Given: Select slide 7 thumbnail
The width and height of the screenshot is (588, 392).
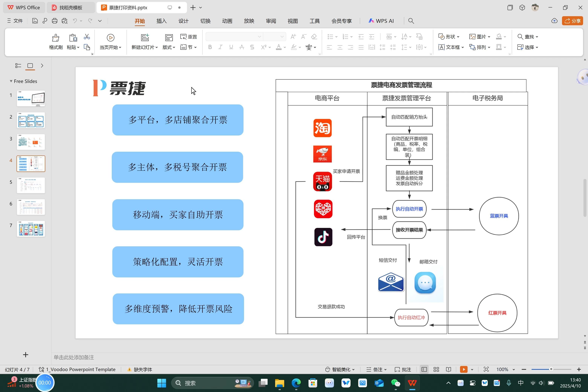Looking at the screenshot, I should (x=31, y=229).
